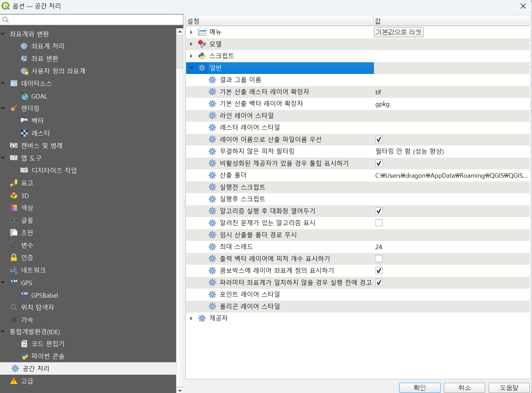Click the 취소 button
The width and height of the screenshot is (532, 393).
click(464, 387)
